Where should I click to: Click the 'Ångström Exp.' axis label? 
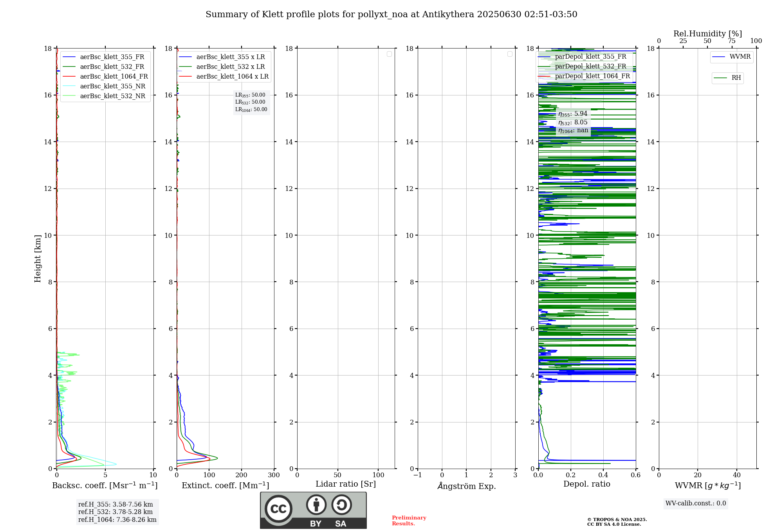coord(467,486)
